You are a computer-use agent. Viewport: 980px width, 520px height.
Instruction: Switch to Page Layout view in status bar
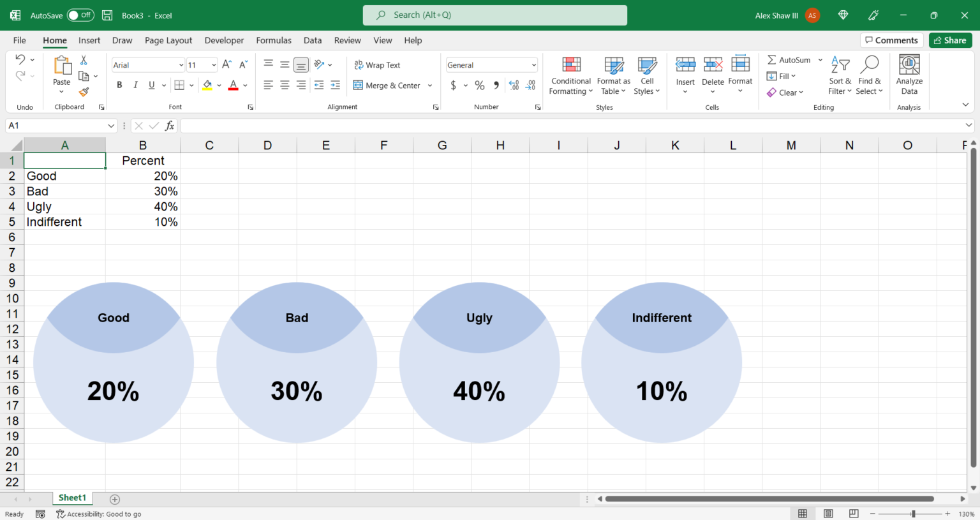[x=828, y=513]
